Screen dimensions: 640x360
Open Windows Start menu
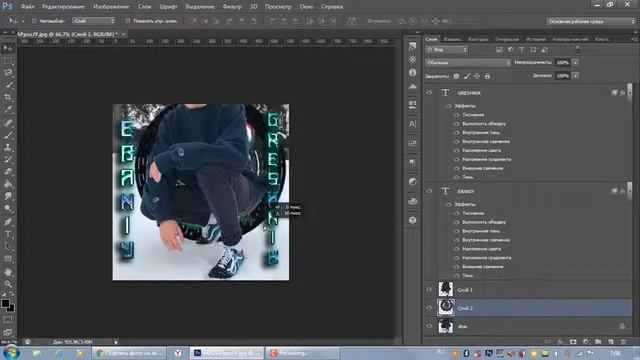[11, 353]
